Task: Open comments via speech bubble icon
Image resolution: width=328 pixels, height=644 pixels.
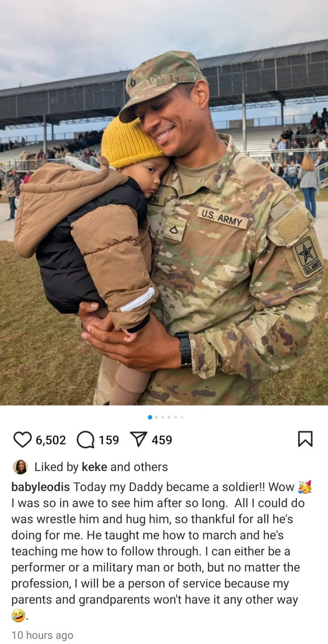Action: [86, 439]
